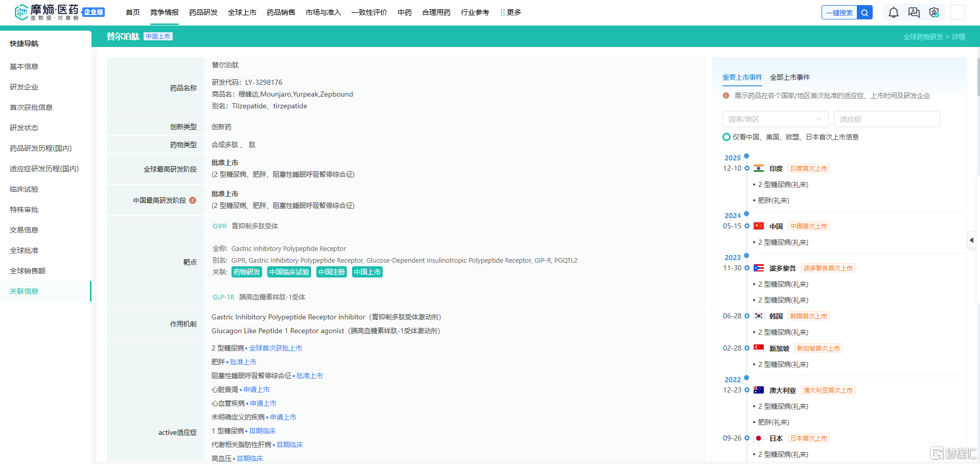Expand the collapsed right side panel arrow
The height and width of the screenshot is (464, 980).
coord(971,240)
